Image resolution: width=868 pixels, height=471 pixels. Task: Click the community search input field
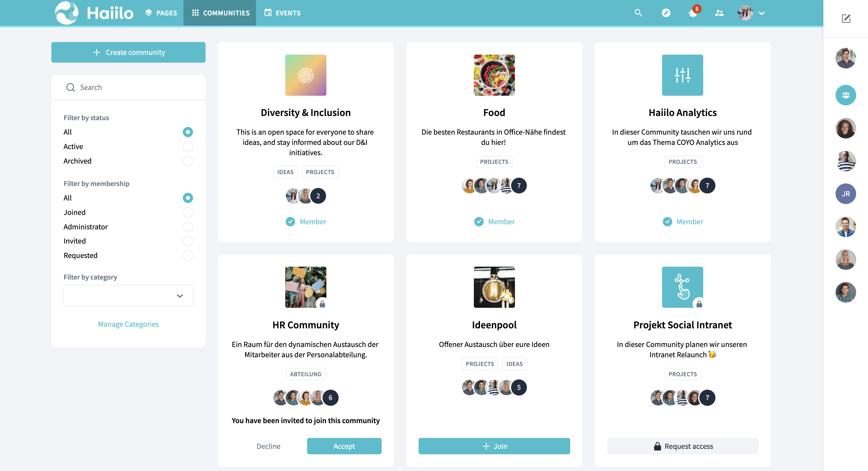pyautogui.click(x=128, y=88)
